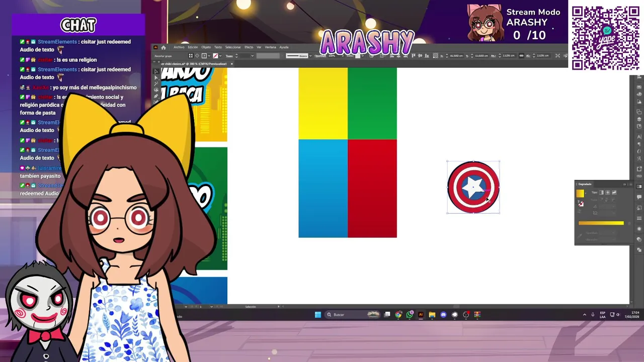Open gradient presets dropdown beside swatch

586,193
